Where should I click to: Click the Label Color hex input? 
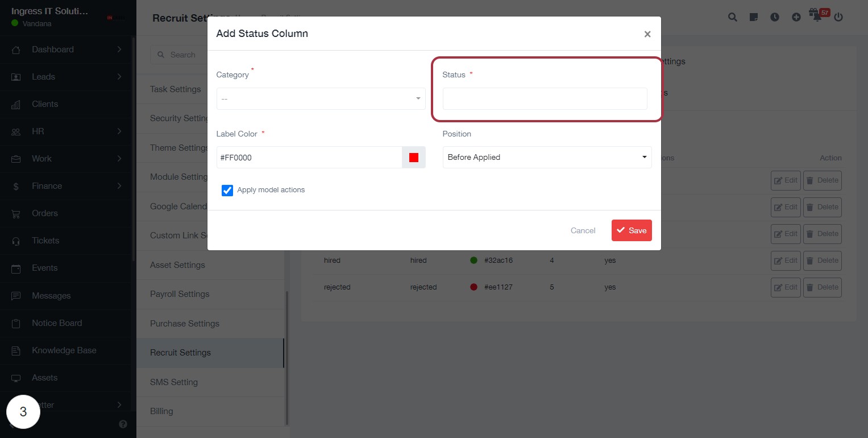pos(309,158)
